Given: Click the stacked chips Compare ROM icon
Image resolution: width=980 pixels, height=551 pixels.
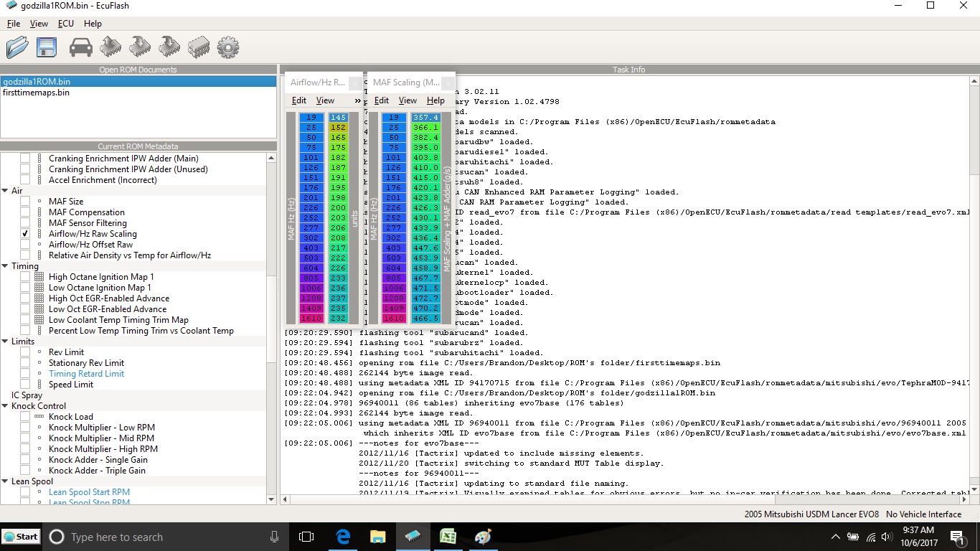Looking at the screenshot, I should (x=198, y=47).
